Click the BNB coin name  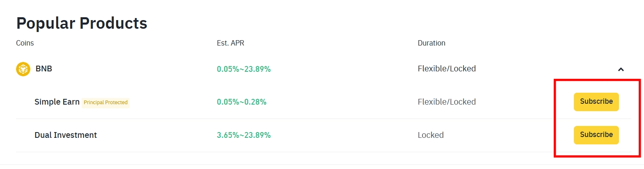point(44,69)
